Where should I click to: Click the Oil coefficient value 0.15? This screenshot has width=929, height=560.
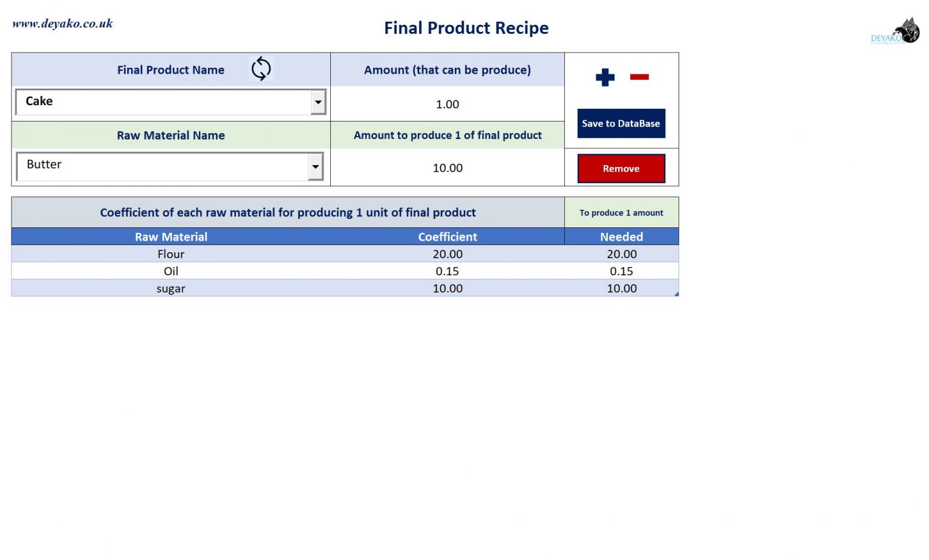point(448,271)
